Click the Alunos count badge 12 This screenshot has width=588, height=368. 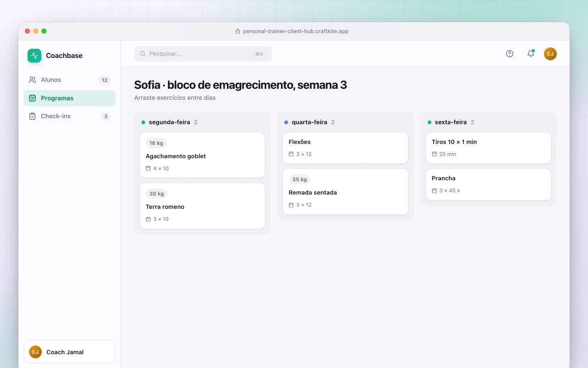(105, 80)
